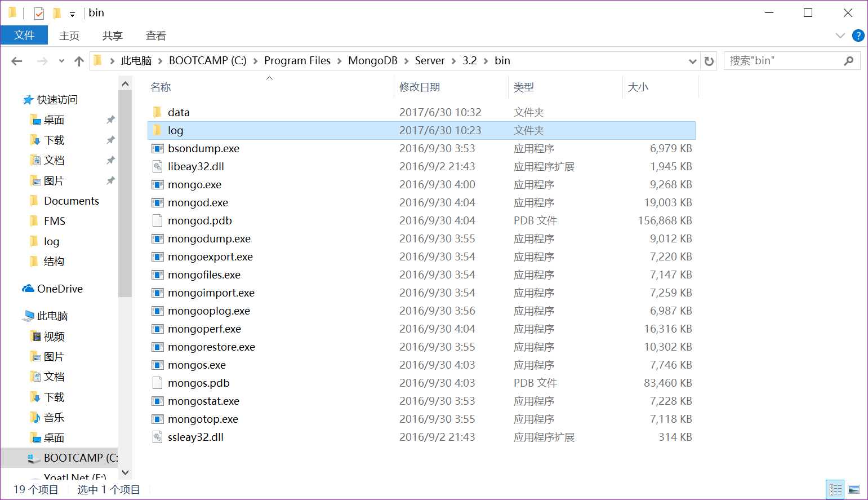Click the mongod.exe application icon

coord(158,202)
